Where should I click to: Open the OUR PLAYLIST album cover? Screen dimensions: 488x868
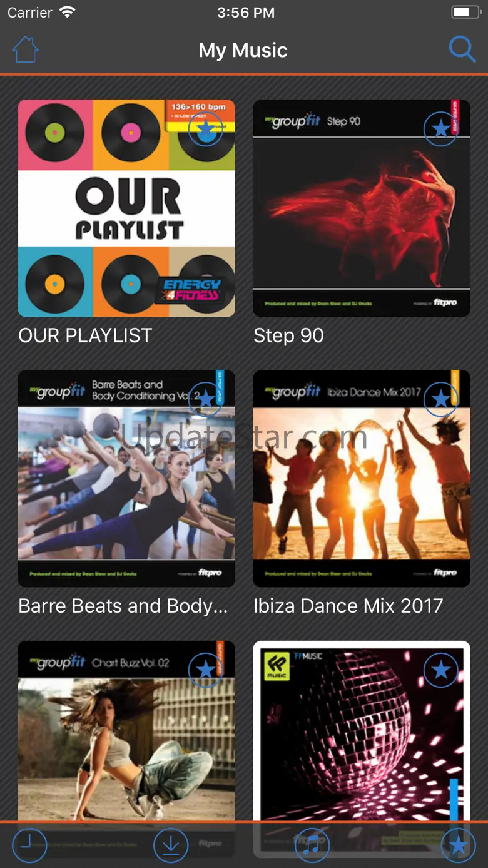click(126, 208)
